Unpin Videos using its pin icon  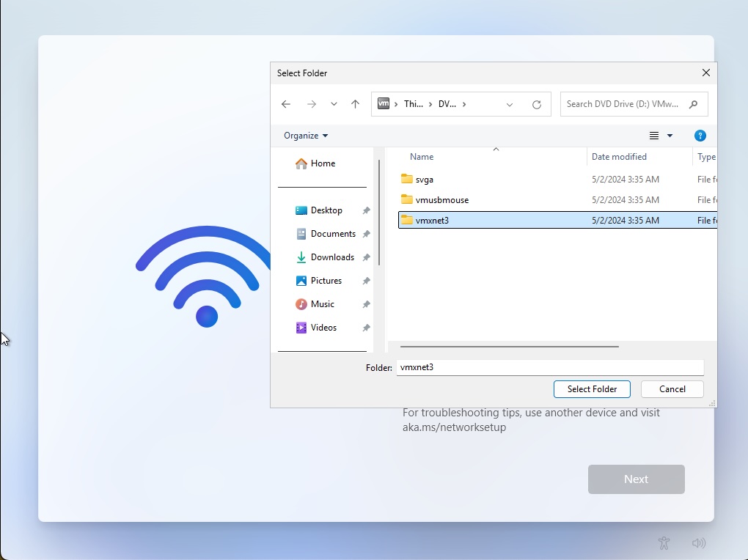point(367,327)
